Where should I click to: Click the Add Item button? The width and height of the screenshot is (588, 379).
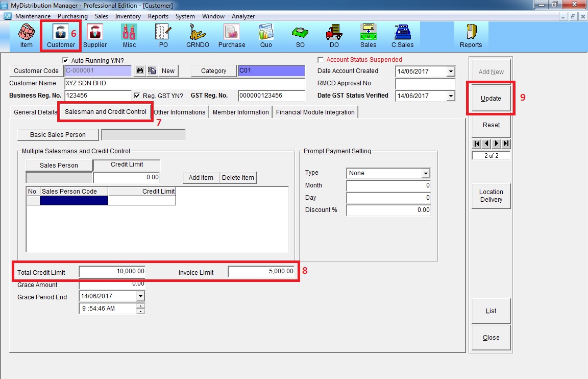(x=201, y=178)
